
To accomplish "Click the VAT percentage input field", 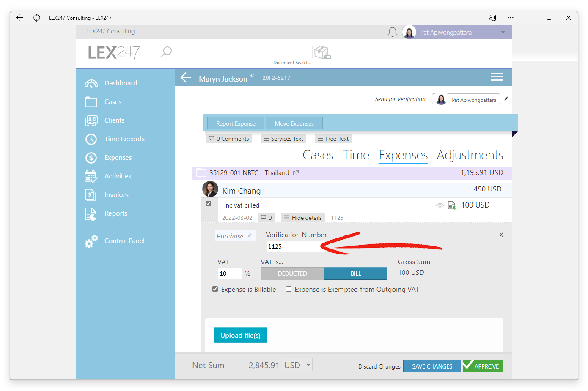I will pyautogui.click(x=230, y=273).
